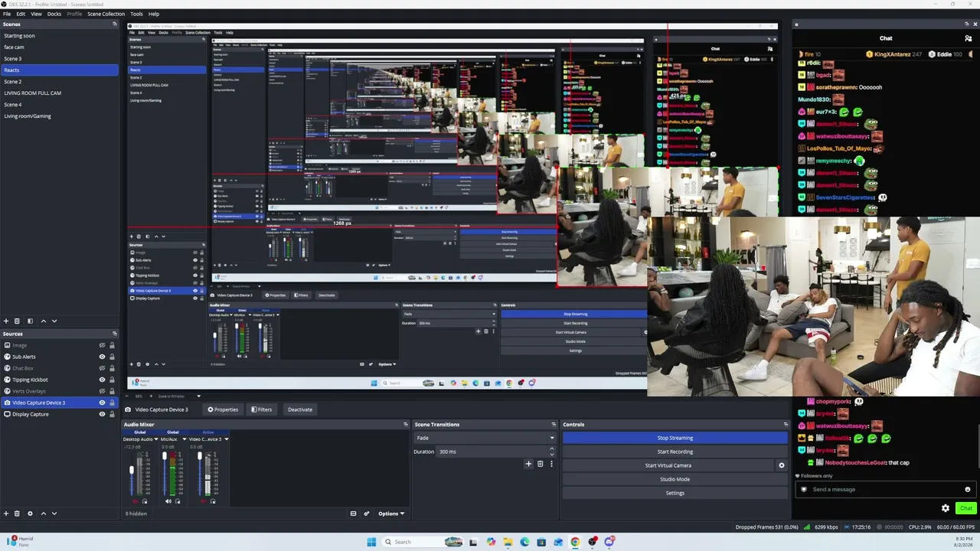Add a new scene with the plus icon
The width and height of the screenshot is (980, 551).
click(x=6, y=321)
